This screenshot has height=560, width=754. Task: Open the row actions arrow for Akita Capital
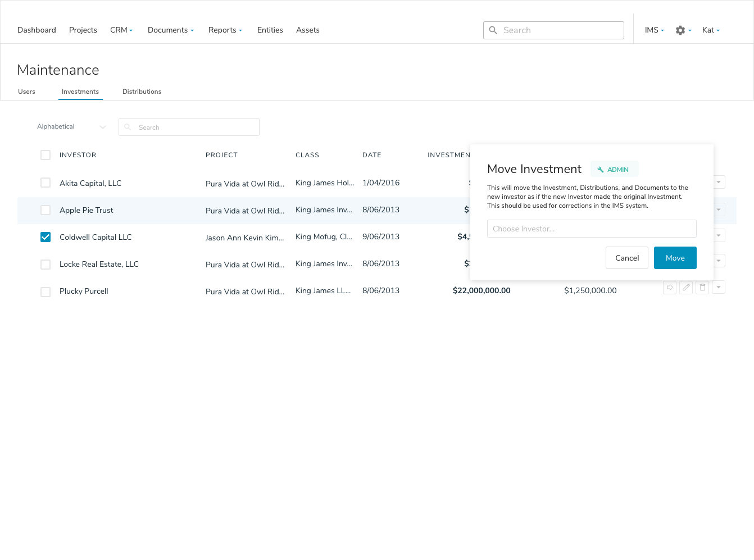click(719, 182)
